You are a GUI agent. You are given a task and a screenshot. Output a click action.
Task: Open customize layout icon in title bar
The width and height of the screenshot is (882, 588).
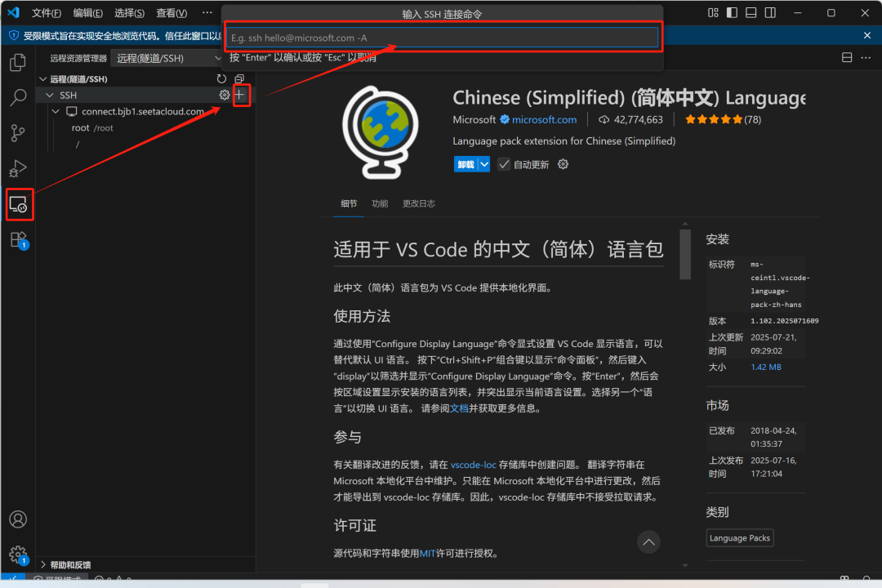713,12
